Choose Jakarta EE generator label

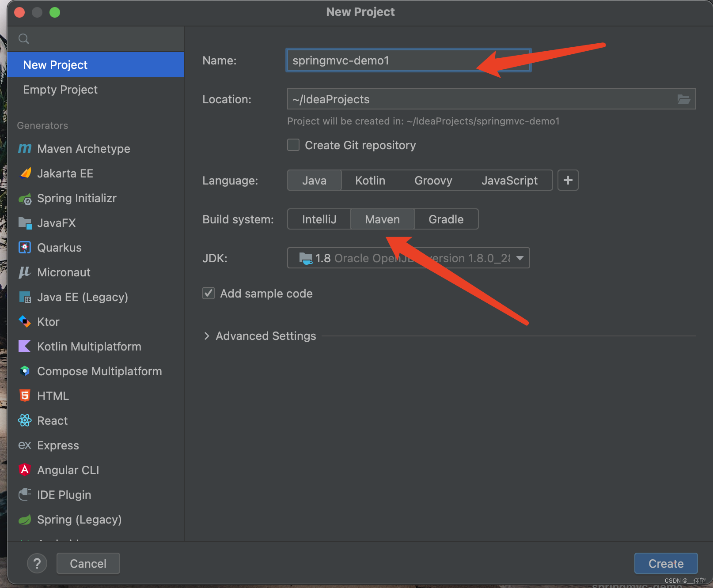pos(65,173)
